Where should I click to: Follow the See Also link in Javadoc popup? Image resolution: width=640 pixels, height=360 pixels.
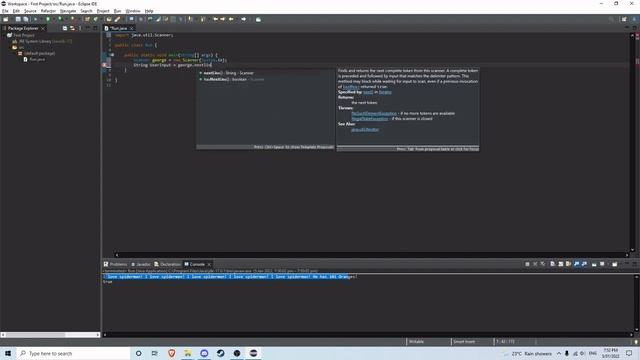tap(365, 129)
